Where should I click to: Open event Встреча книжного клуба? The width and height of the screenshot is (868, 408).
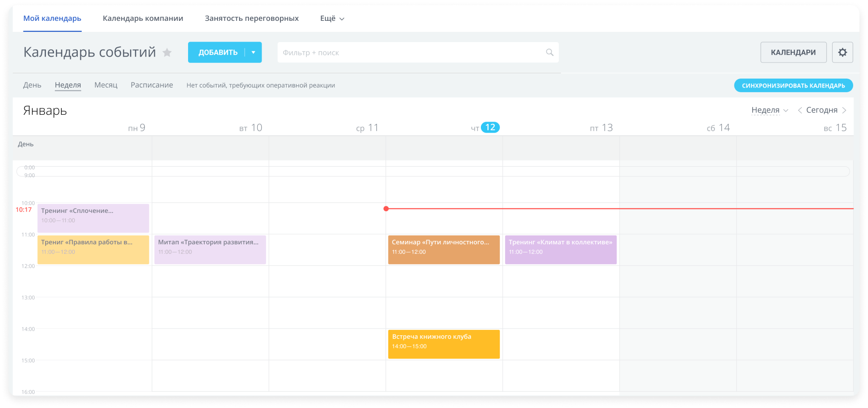tap(444, 344)
